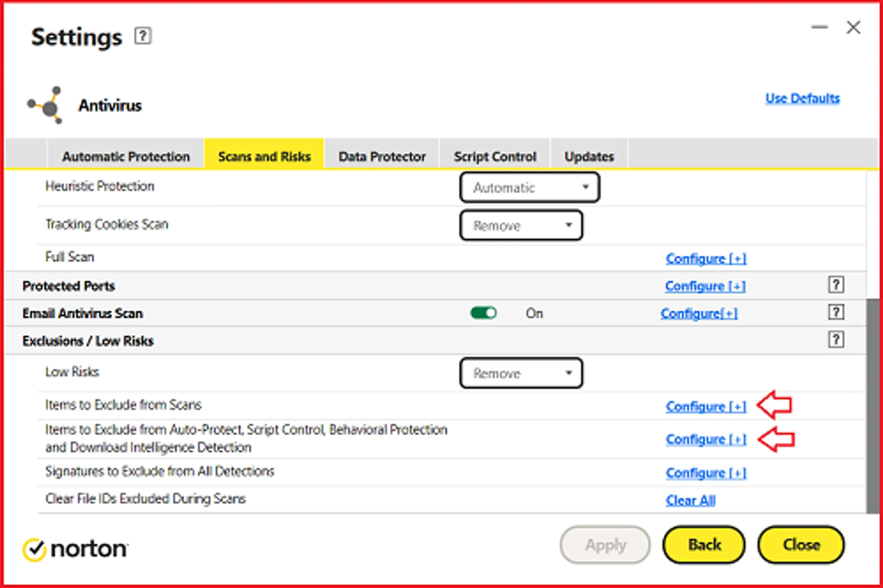Open the Low Risks dropdown
The image size is (883, 588).
click(x=521, y=373)
